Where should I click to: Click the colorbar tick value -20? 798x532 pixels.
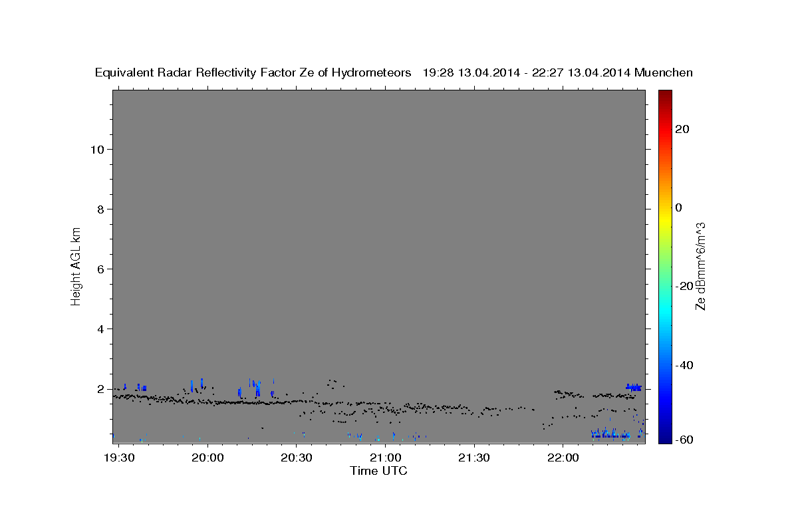point(685,286)
